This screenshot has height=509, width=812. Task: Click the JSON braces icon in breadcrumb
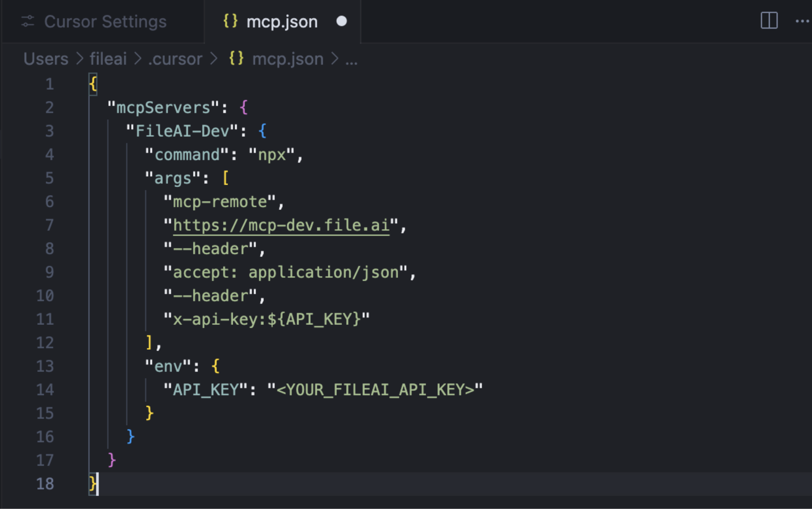point(236,58)
